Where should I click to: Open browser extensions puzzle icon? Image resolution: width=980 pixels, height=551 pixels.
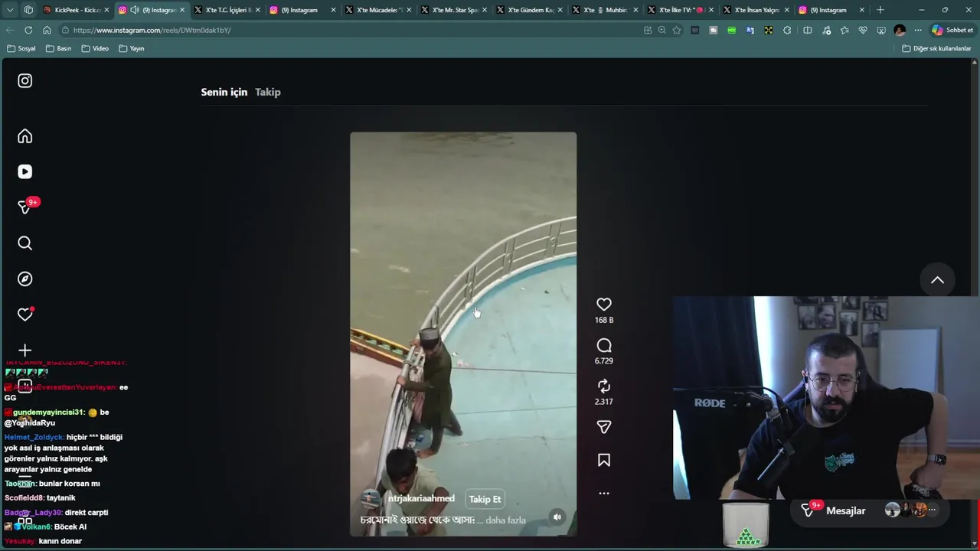(787, 30)
